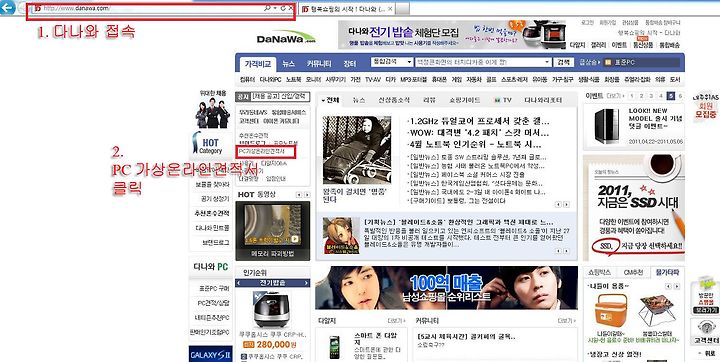Click the 브랜드로그 sidebar link

point(215,242)
